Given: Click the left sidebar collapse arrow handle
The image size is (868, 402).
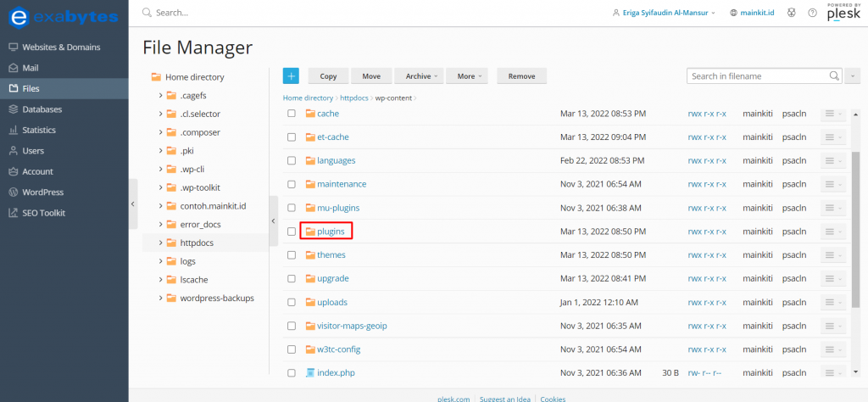Looking at the screenshot, I should pyautogui.click(x=133, y=204).
